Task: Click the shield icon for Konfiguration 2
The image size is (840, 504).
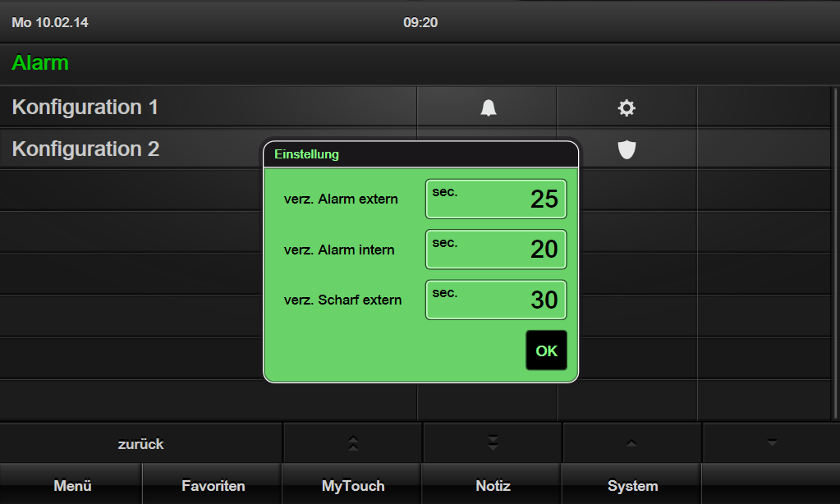Action: pos(627,149)
